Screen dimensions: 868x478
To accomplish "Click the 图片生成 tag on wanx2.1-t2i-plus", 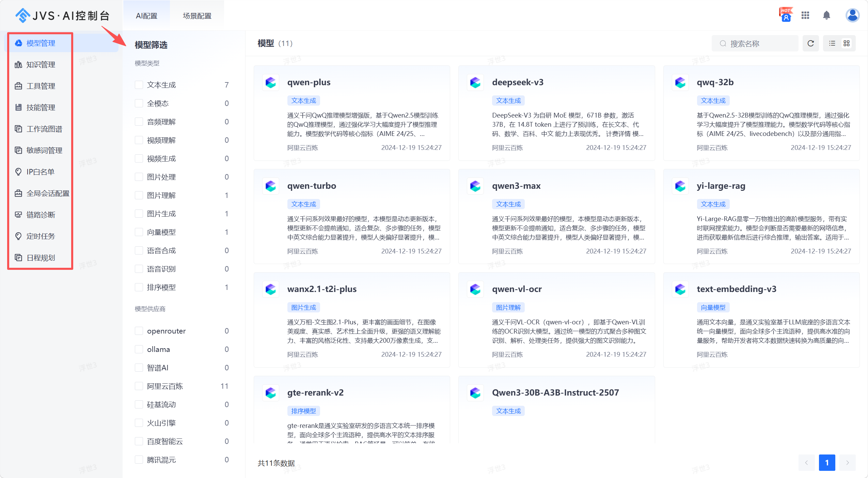I will pyautogui.click(x=303, y=307).
